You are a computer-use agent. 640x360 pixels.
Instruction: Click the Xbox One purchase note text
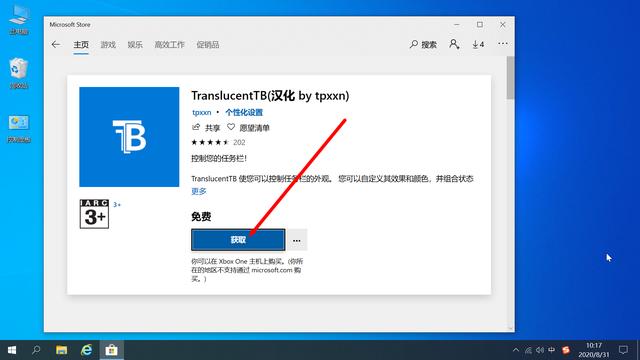pos(247,270)
